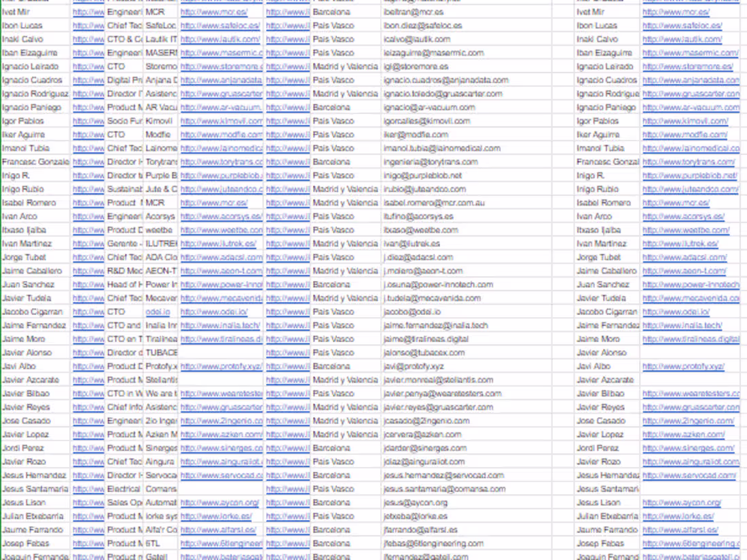Select the Kimovil company cell
The height and width of the screenshot is (560, 747).
pos(159,122)
